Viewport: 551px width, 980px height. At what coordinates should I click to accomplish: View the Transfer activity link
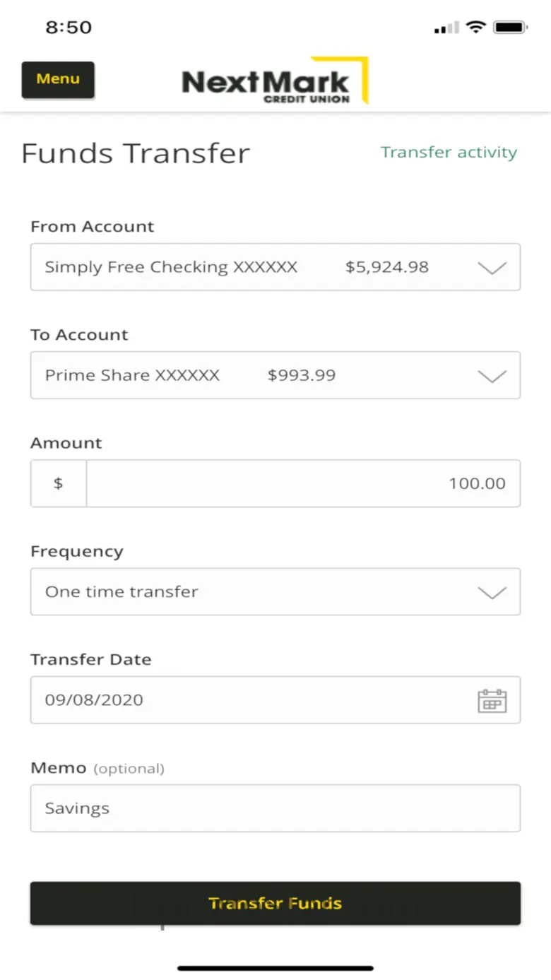449,153
